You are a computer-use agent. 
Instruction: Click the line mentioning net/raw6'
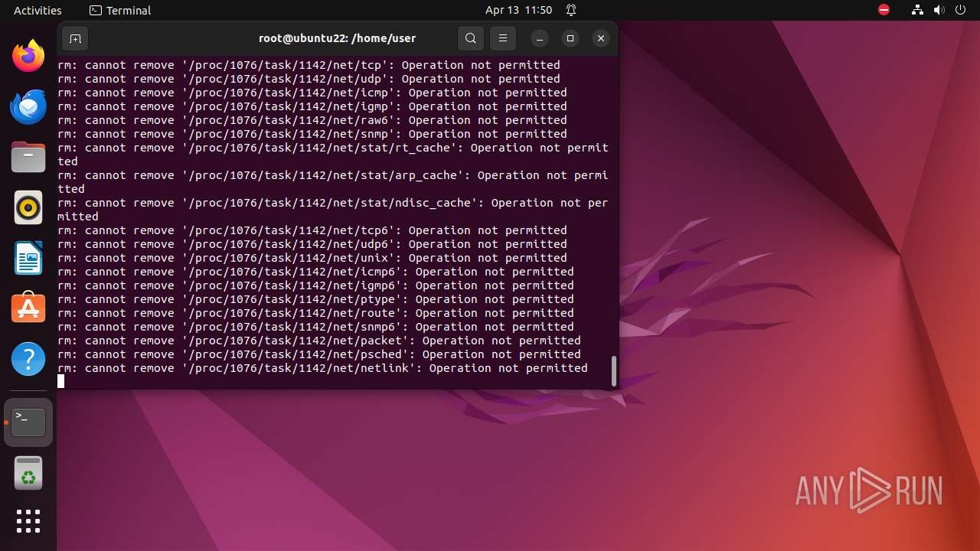(312, 120)
